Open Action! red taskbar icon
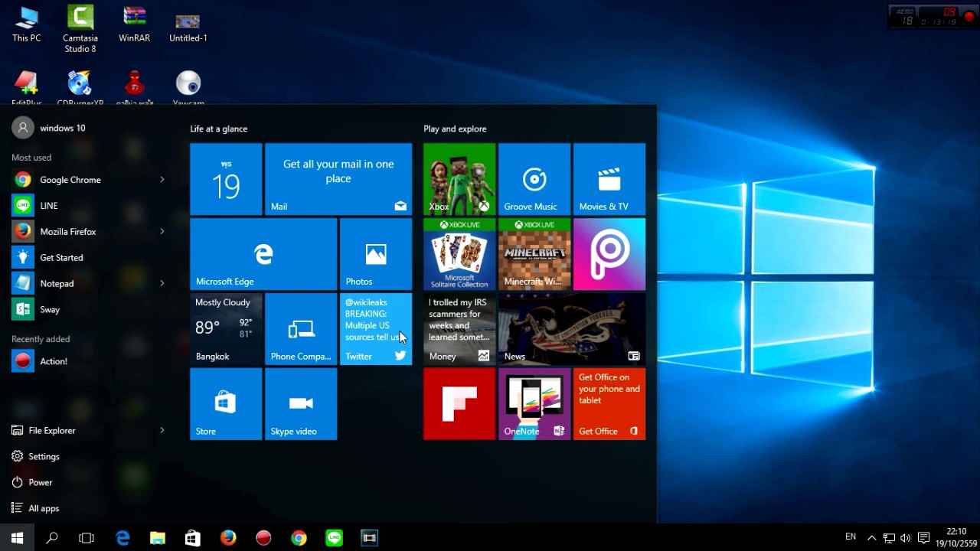980x551 pixels. pyautogui.click(x=263, y=538)
